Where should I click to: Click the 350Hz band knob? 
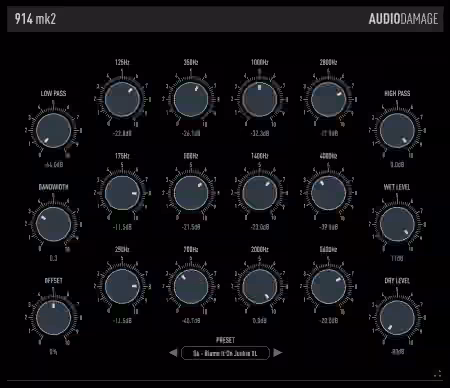click(191, 99)
